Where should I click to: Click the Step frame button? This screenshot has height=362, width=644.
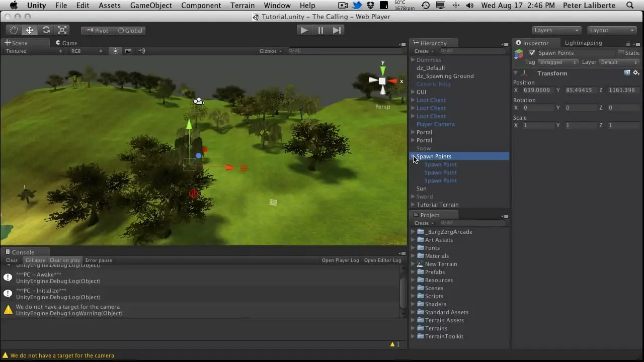337,30
